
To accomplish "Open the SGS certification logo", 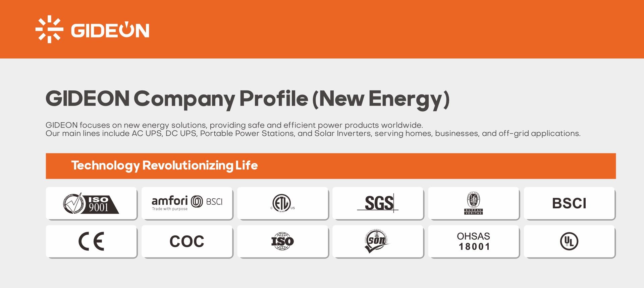I will click(x=378, y=203).
